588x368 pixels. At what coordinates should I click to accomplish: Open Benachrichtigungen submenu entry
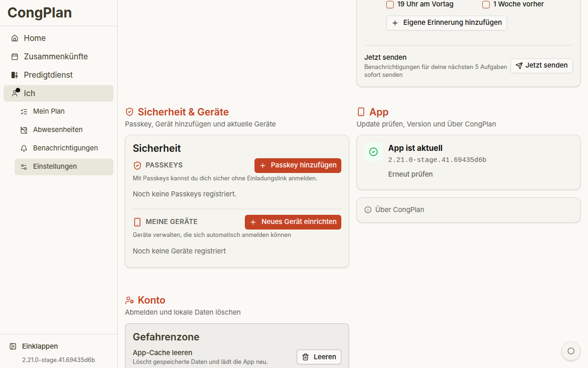[x=64, y=148]
